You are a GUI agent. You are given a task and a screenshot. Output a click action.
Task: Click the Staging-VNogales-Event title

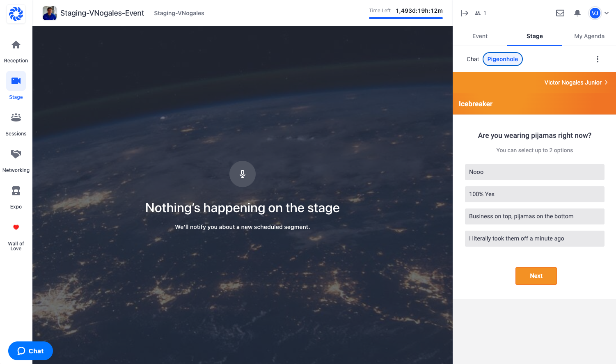(102, 13)
